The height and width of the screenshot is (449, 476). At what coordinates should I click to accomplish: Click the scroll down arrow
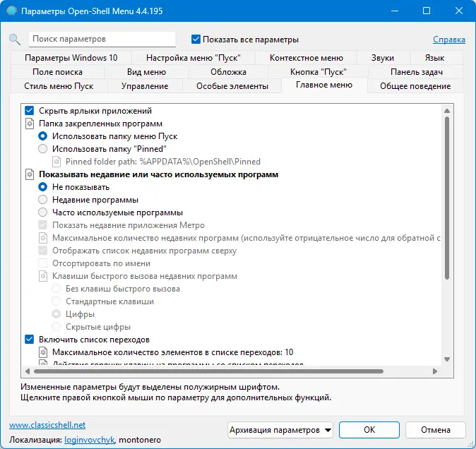447,359
